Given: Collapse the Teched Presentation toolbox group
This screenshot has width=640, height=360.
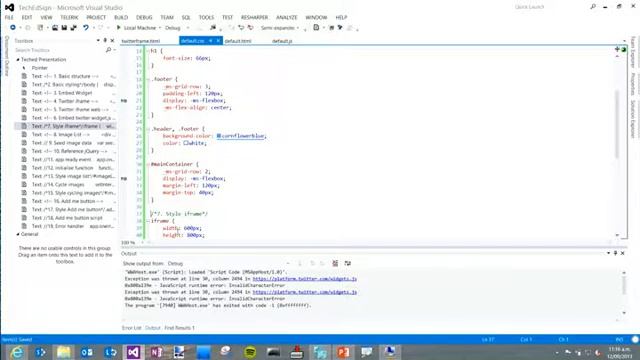Looking at the screenshot, I should click(x=18, y=60).
